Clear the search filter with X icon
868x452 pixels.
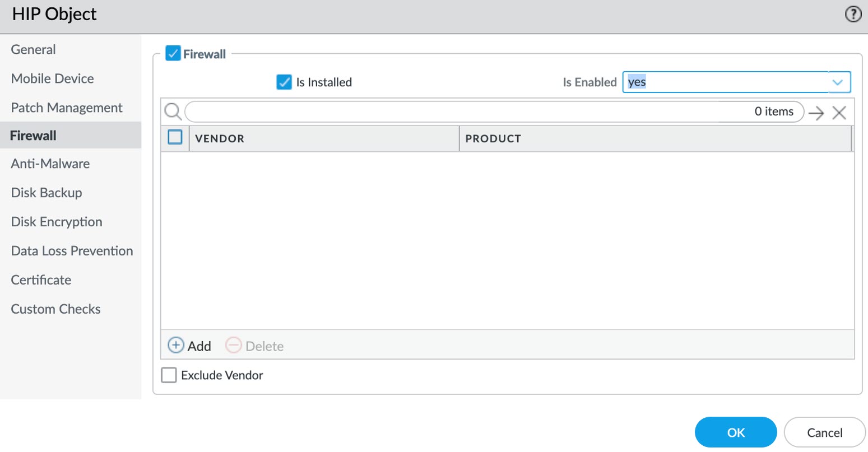[839, 113]
